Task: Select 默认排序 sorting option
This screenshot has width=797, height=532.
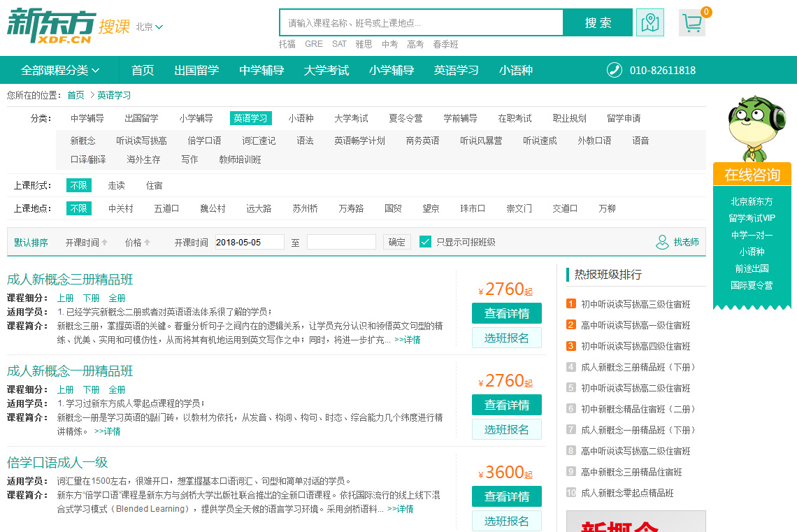Action: [31, 243]
